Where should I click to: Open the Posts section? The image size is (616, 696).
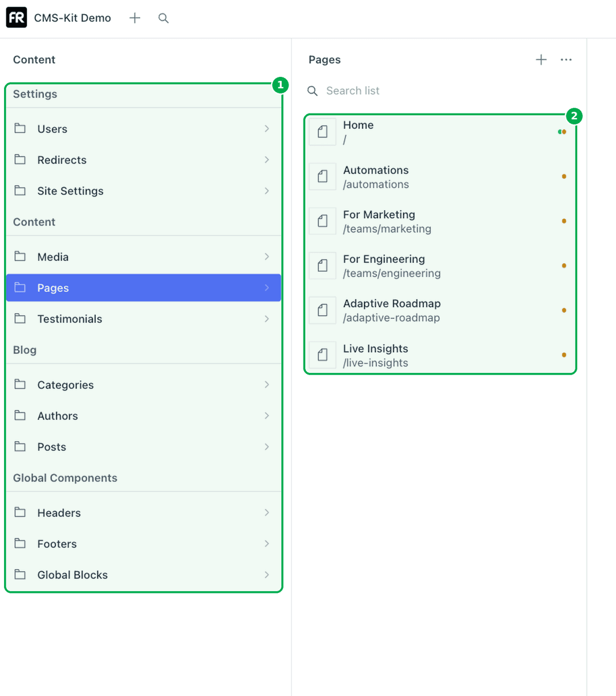144,447
